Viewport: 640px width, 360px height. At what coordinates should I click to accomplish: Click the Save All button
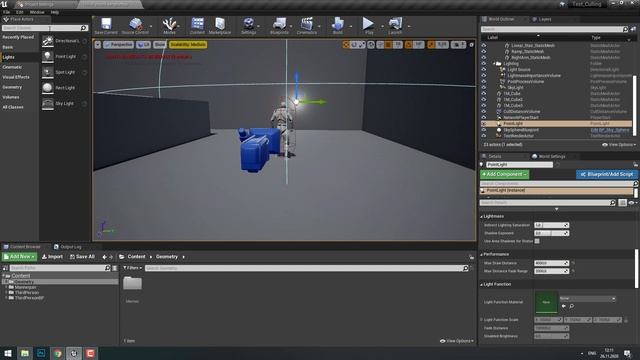pos(82,257)
